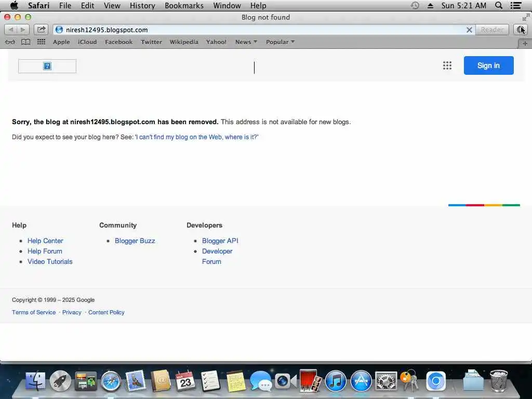Add a new tab with plus button

point(525,44)
